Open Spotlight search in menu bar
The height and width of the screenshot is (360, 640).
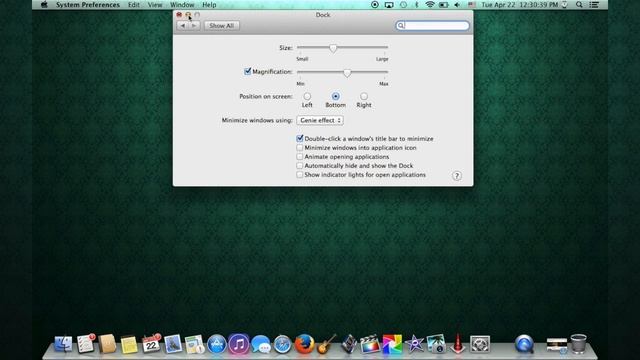(579, 5)
